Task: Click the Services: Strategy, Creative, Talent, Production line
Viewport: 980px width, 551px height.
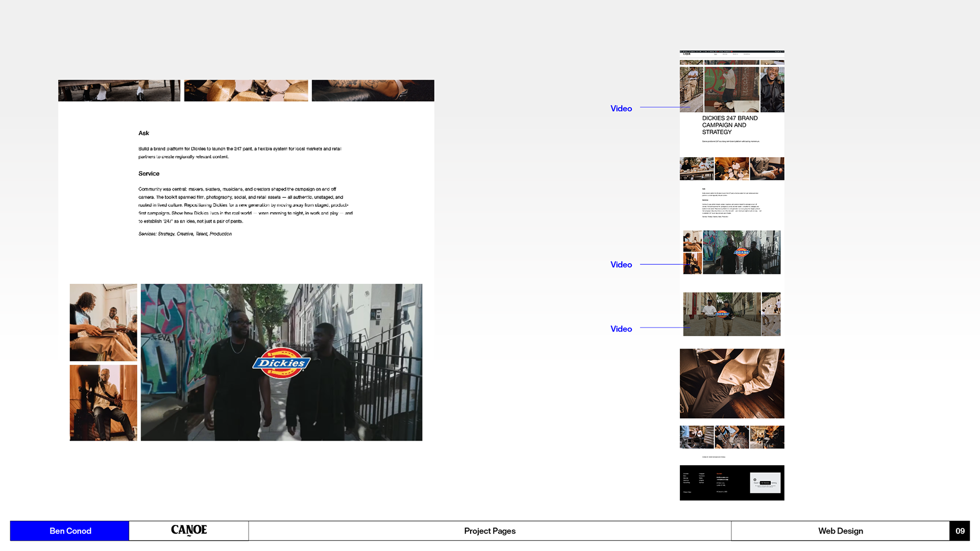Action: (185, 234)
